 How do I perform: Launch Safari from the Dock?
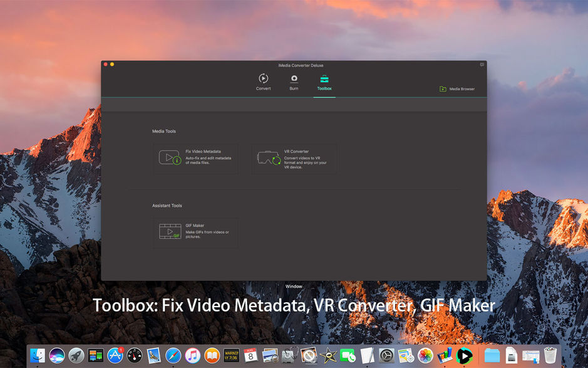coord(172,355)
